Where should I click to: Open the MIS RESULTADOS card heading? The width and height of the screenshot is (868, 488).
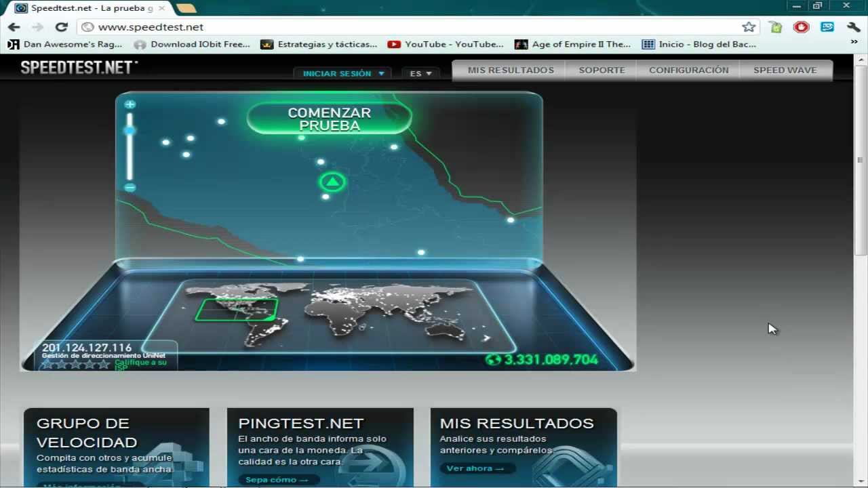[517, 423]
